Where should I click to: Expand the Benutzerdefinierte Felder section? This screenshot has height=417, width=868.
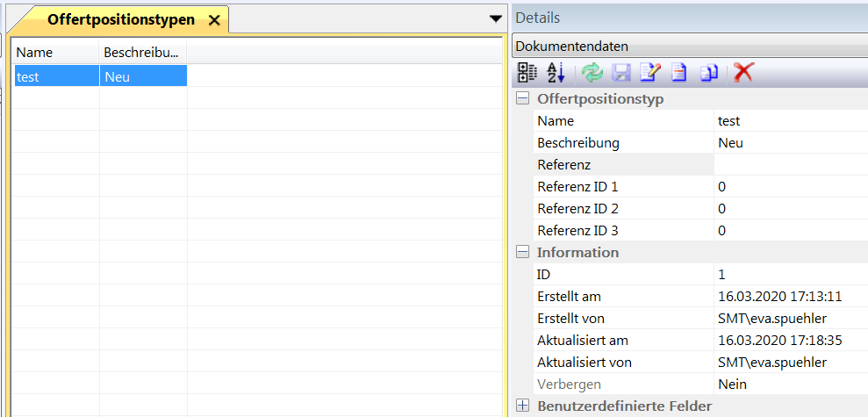coord(523,406)
